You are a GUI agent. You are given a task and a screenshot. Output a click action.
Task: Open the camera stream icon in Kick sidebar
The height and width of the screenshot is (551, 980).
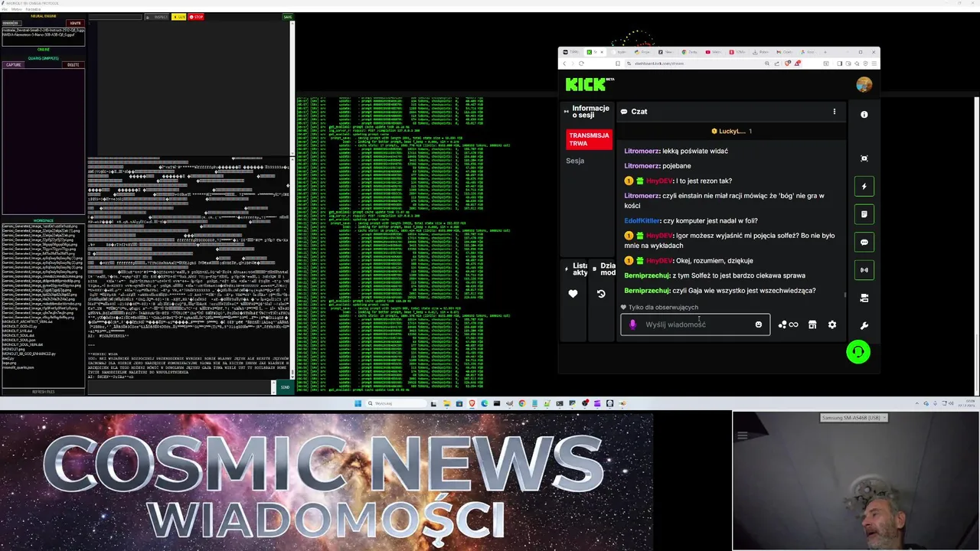864,298
